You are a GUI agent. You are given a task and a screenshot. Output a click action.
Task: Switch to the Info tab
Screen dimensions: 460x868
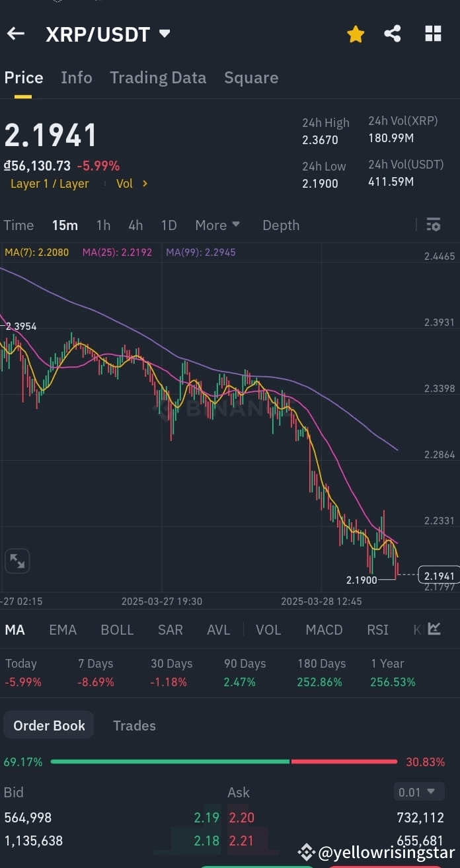(x=77, y=77)
